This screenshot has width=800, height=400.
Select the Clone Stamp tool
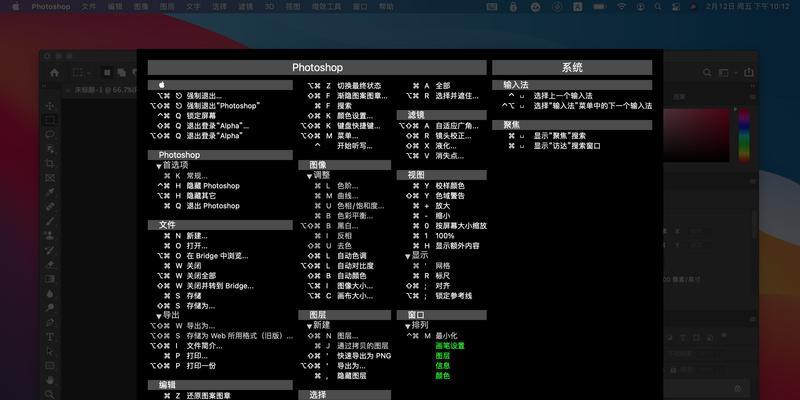click(x=50, y=236)
